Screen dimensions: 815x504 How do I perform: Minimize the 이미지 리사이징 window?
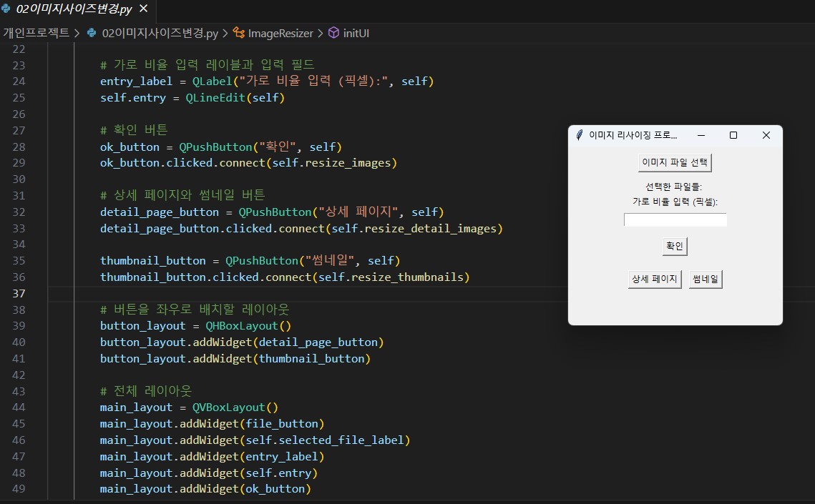tap(701, 135)
